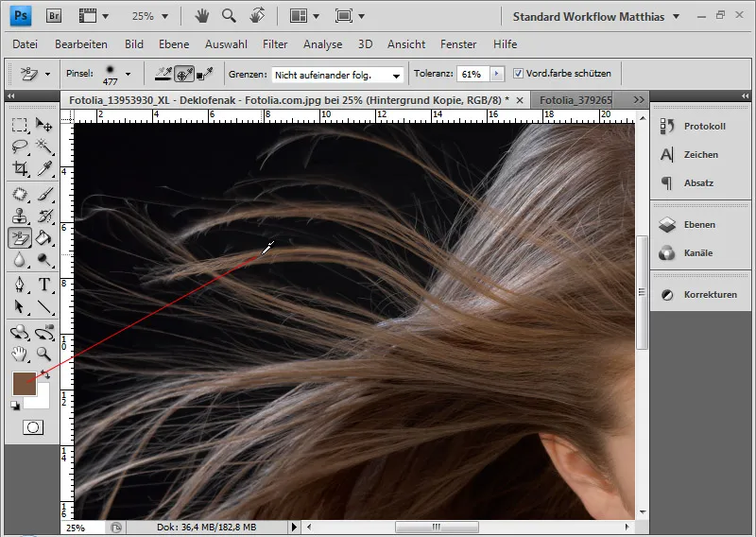Select the Paint Bucket tool

[43, 238]
